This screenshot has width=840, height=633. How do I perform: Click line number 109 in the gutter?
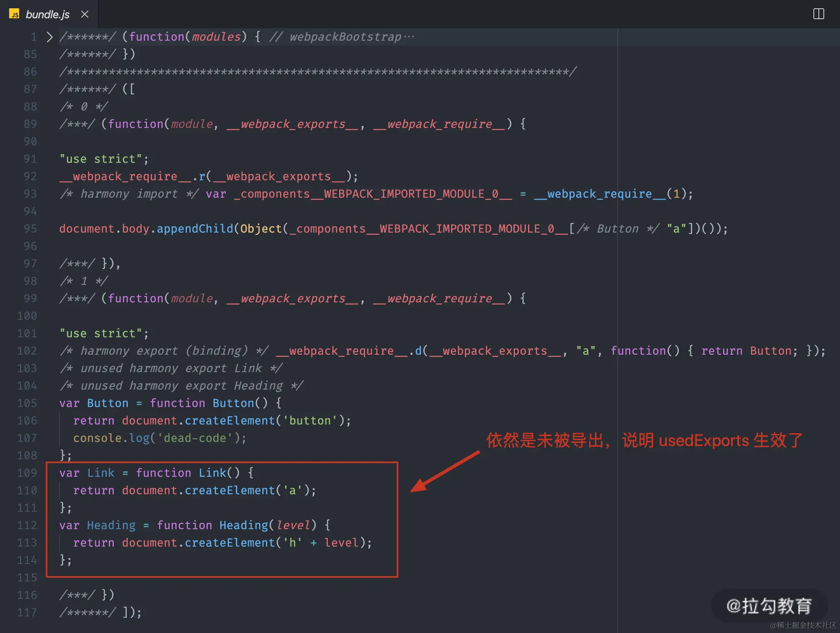point(27,473)
